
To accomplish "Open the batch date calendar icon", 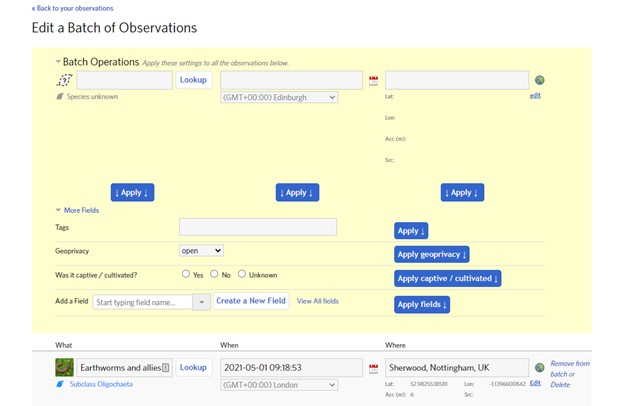I will pos(373,81).
